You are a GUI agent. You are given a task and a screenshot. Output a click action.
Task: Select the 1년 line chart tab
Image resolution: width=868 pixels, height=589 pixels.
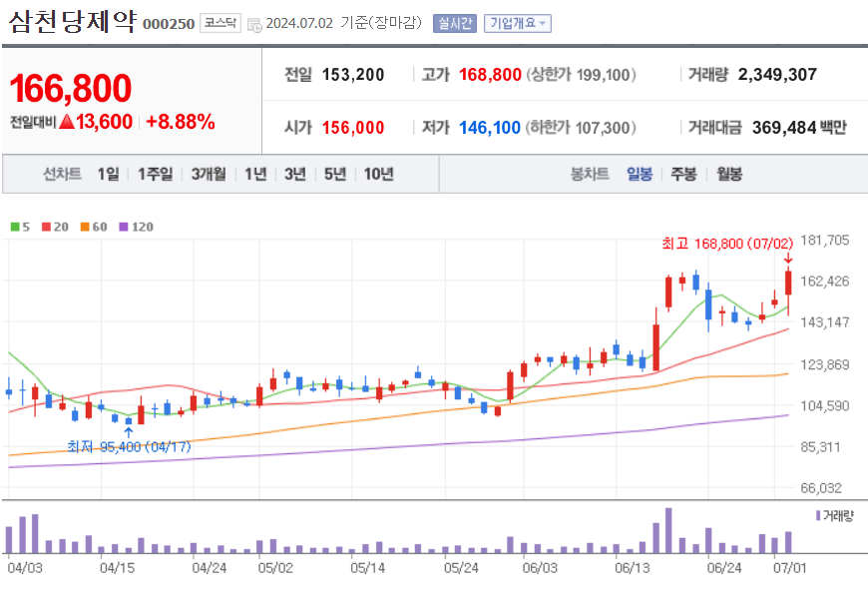(255, 174)
